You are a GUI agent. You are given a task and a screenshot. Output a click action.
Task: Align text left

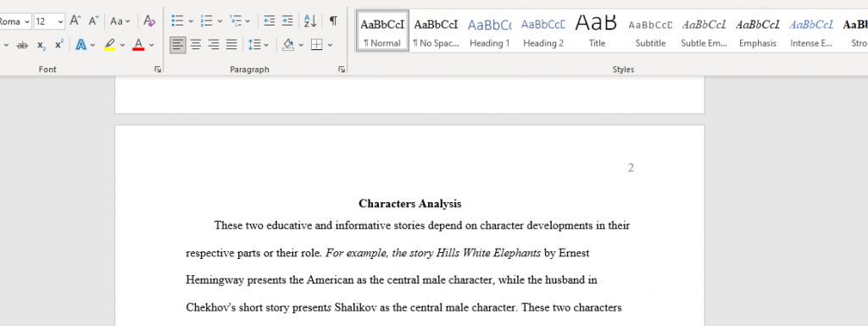coord(177,45)
